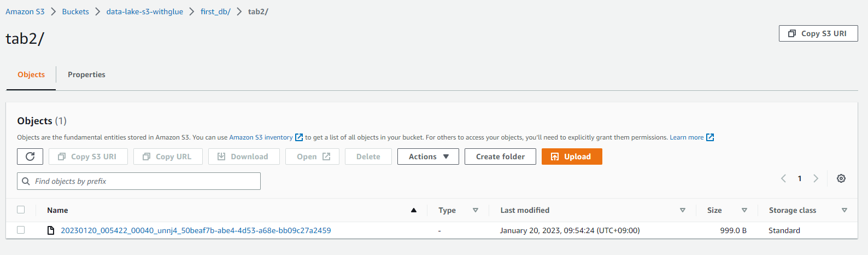The height and width of the screenshot is (255, 868).
Task: Click the January 20, 2023 date cell
Action: pyautogui.click(x=570, y=230)
